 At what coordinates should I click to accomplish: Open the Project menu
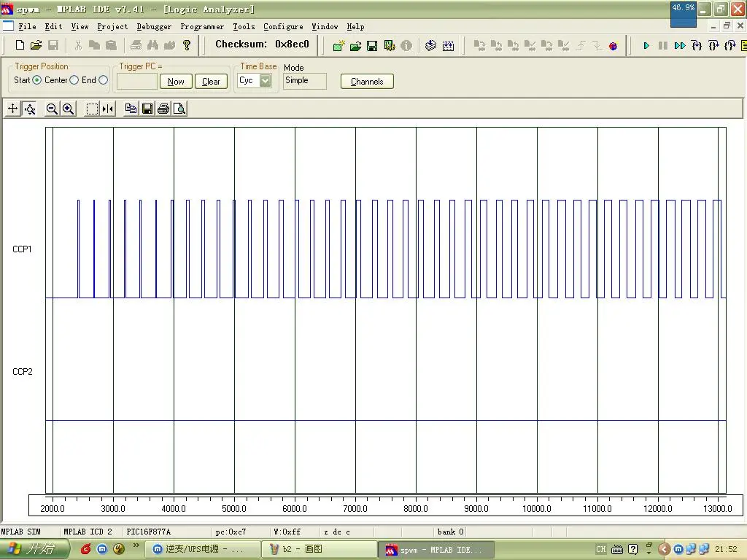pyautogui.click(x=112, y=27)
